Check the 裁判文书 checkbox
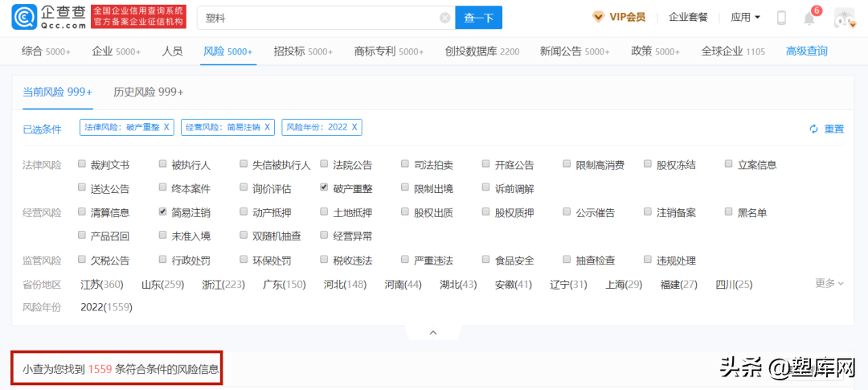This screenshot has width=868, height=390. pyautogui.click(x=82, y=164)
